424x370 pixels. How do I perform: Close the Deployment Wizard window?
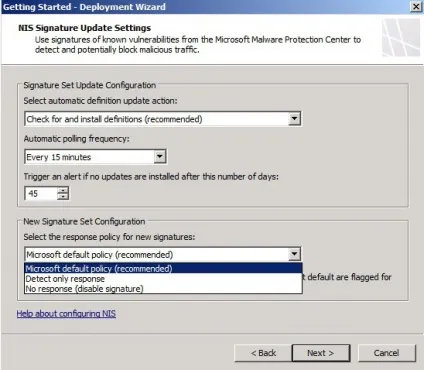click(x=416, y=7)
